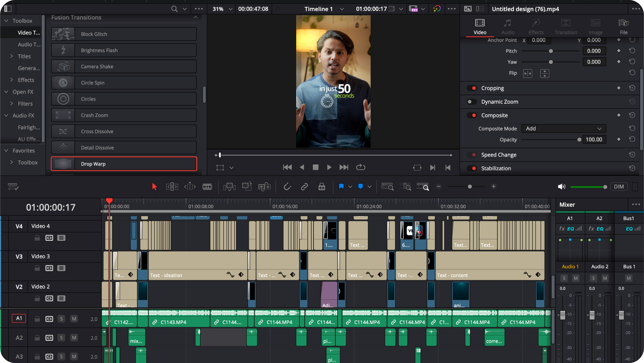Click the DIM audio button
644x363 pixels.
(x=619, y=187)
